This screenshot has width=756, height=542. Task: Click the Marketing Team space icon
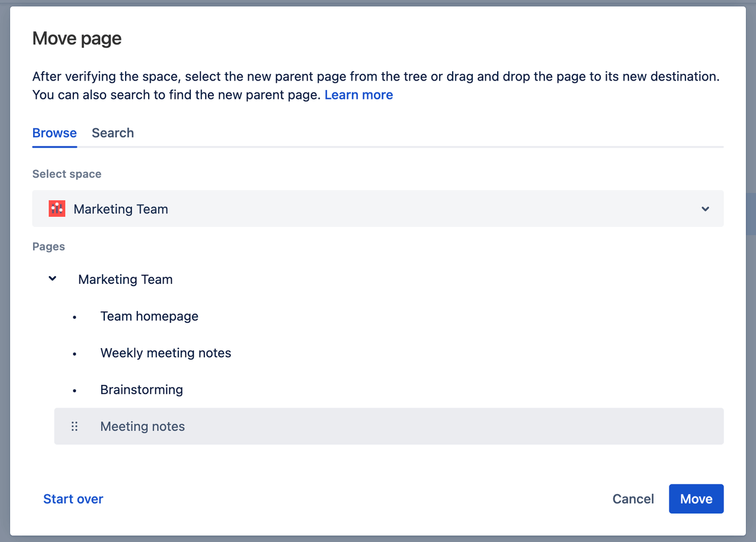tap(56, 209)
